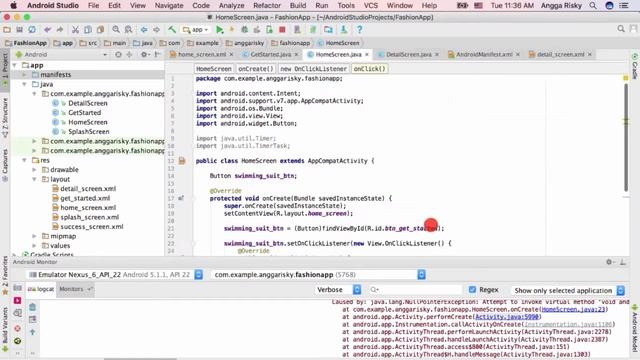Click the logcat search input field

415,290
